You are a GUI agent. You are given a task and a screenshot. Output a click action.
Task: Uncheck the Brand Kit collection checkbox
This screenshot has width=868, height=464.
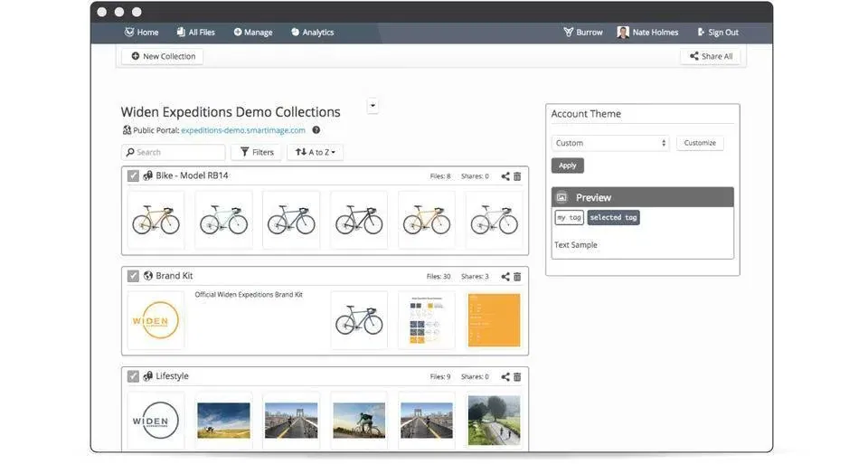[133, 277]
